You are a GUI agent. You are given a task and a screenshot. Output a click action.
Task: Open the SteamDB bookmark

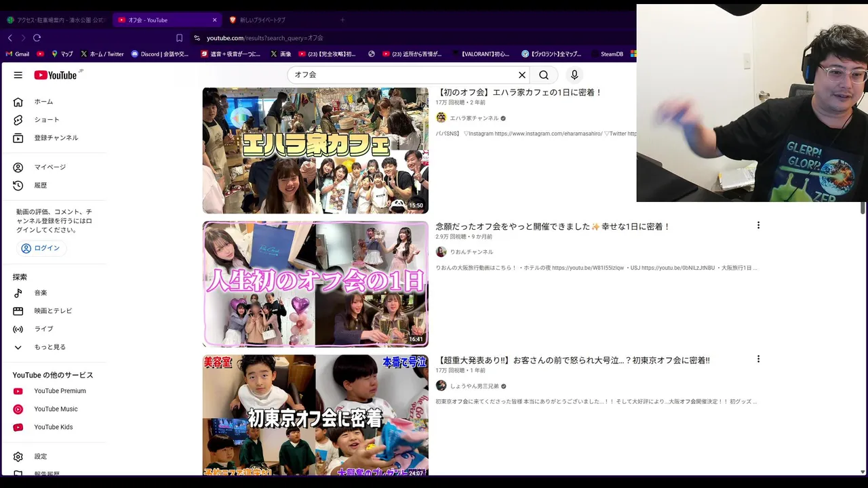(x=607, y=54)
